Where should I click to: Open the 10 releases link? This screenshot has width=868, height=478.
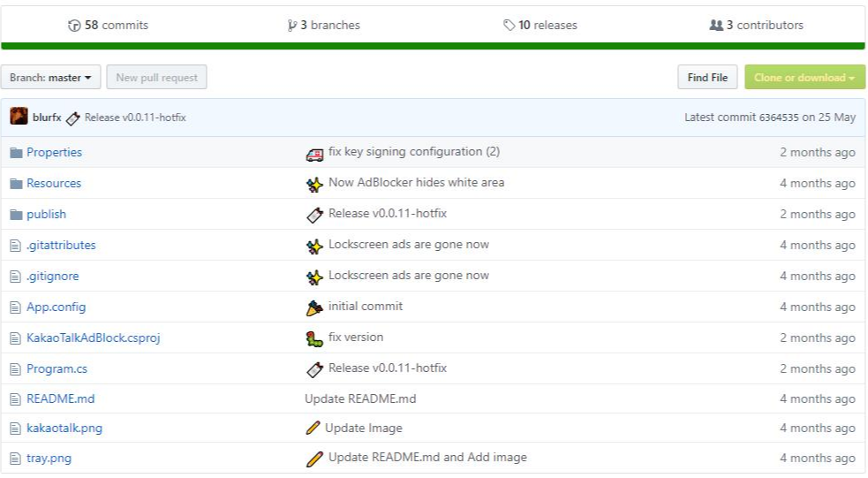(x=540, y=25)
